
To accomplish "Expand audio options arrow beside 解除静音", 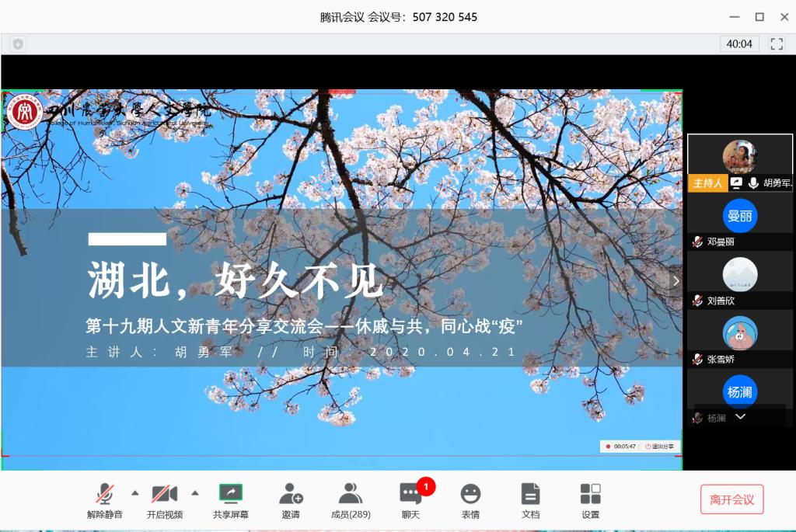I will pyautogui.click(x=134, y=492).
